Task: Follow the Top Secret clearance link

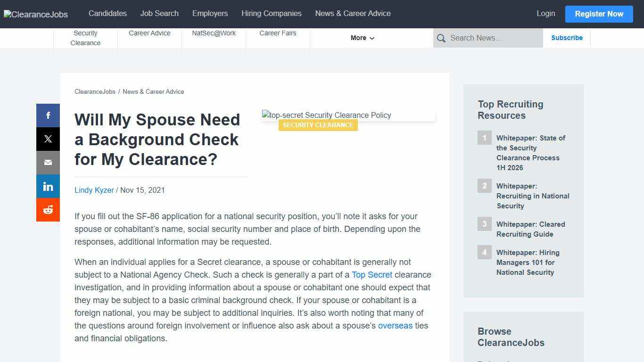Action: 372,274
